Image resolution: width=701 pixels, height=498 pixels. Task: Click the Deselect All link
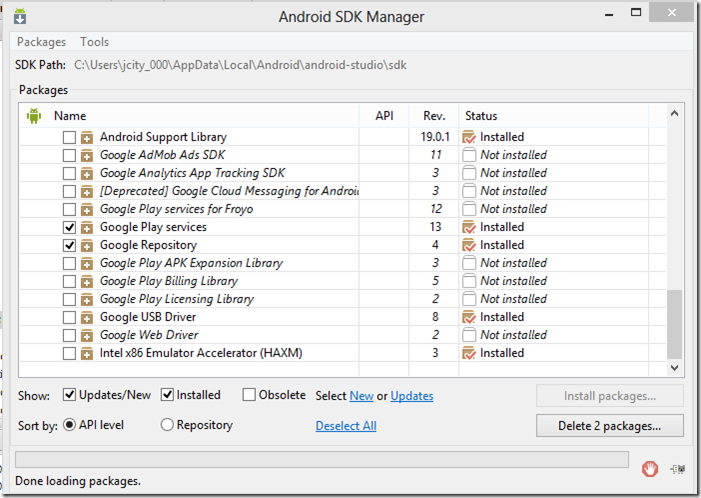346,426
